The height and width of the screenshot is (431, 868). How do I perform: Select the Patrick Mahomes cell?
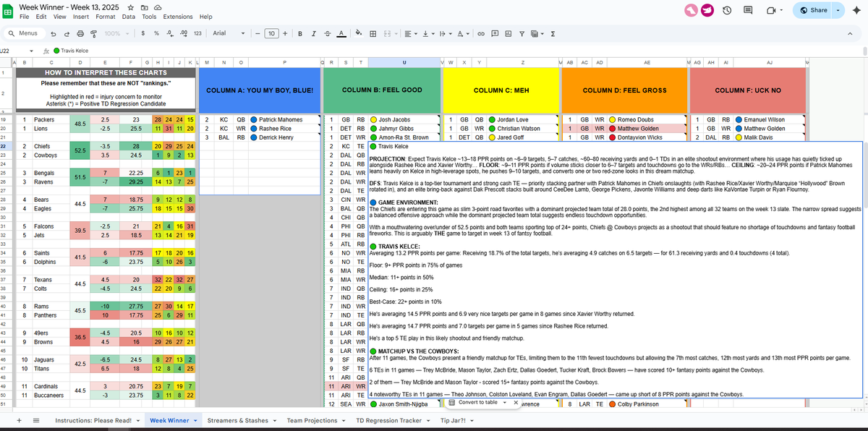285,119
